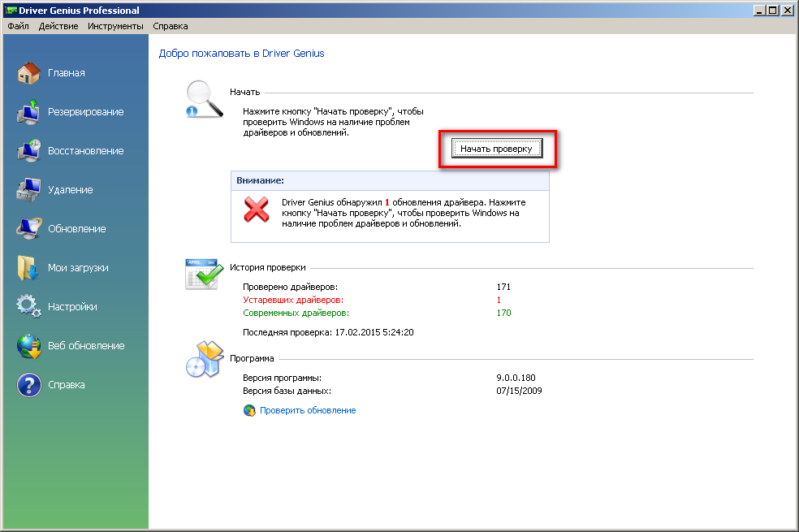
Task: Open Справка sidebar label
Action: click(x=67, y=385)
